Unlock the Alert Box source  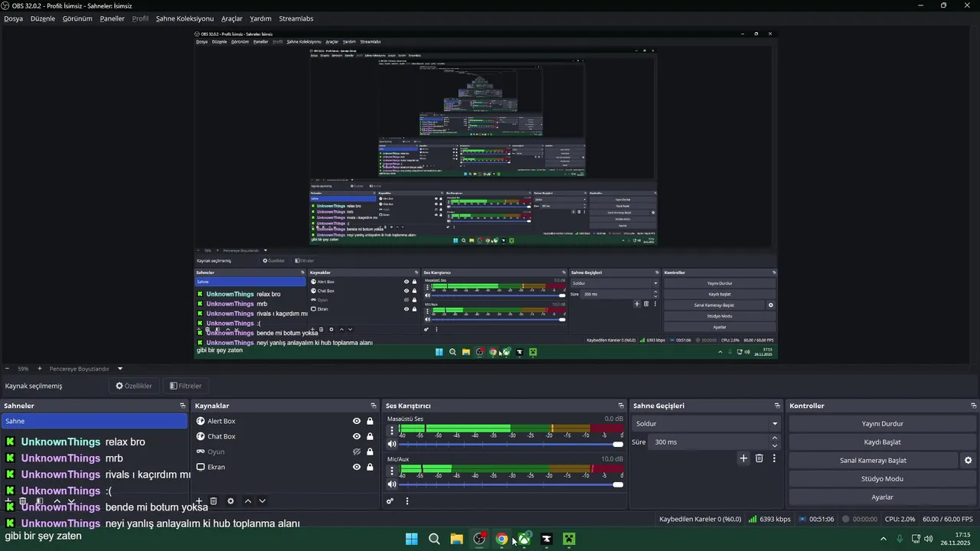coord(370,421)
